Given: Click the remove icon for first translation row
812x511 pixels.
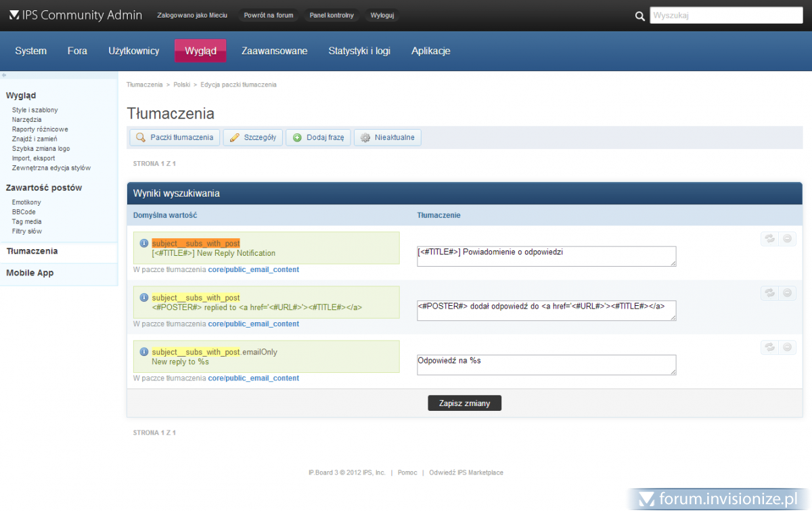Looking at the screenshot, I should click(787, 238).
